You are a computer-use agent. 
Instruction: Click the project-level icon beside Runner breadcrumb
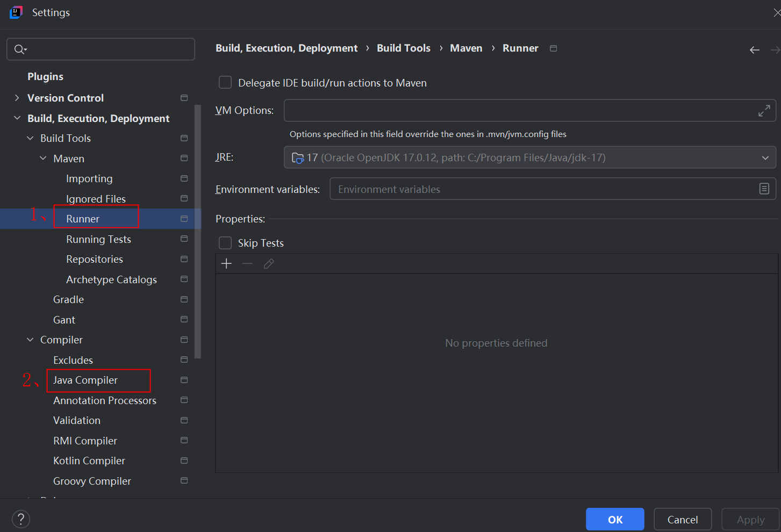[x=553, y=48]
